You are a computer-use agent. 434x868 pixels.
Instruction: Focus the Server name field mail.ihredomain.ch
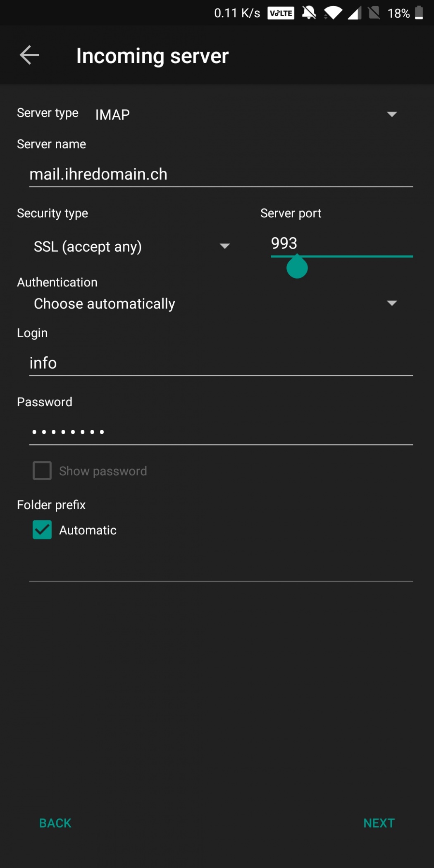click(x=221, y=174)
